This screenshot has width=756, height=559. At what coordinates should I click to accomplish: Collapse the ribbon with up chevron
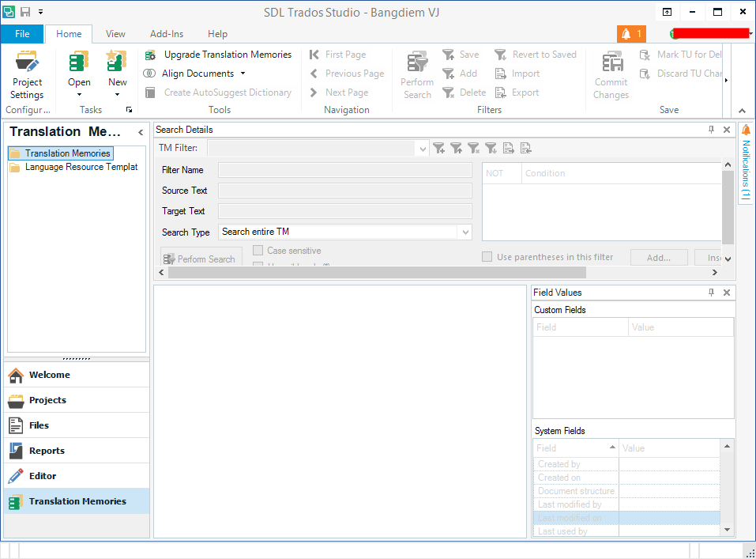(x=742, y=111)
